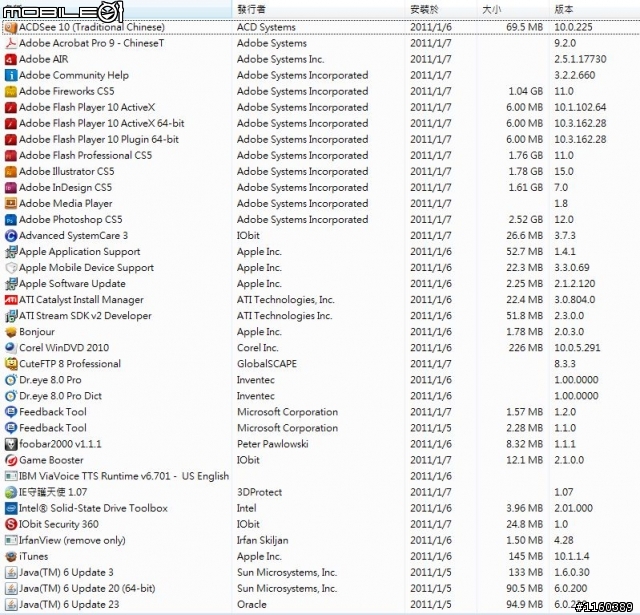
Task: Click the ATI Technologies, Inc. publisher cell
Action: (286, 300)
